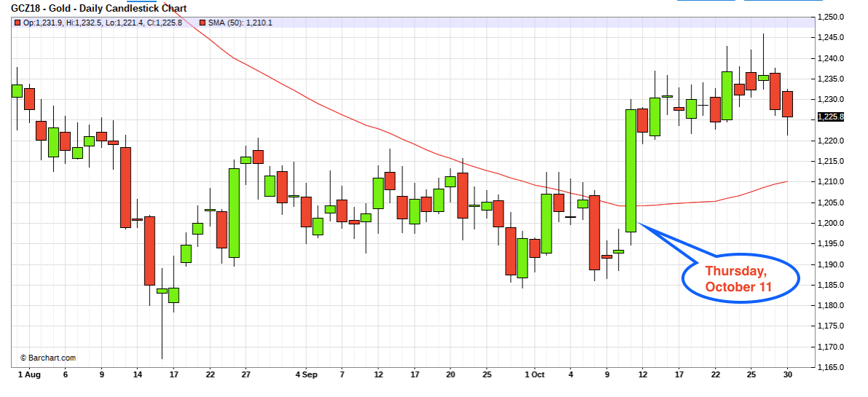Click the 1,185.0 price axis label
The image size is (868, 397).
[831, 286]
